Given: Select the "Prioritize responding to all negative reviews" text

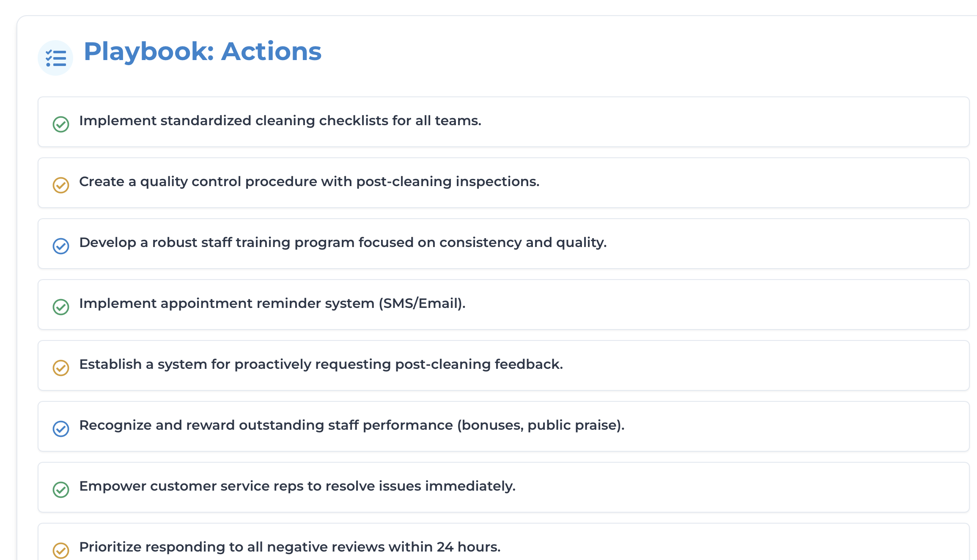Looking at the screenshot, I should (290, 547).
